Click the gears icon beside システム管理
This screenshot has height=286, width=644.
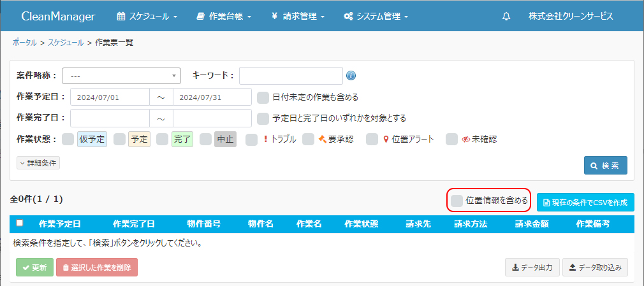point(348,17)
